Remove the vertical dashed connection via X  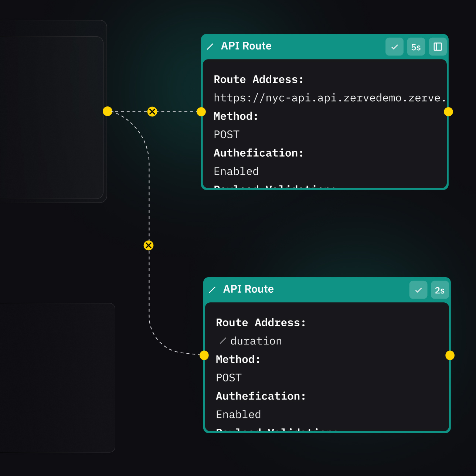149,245
